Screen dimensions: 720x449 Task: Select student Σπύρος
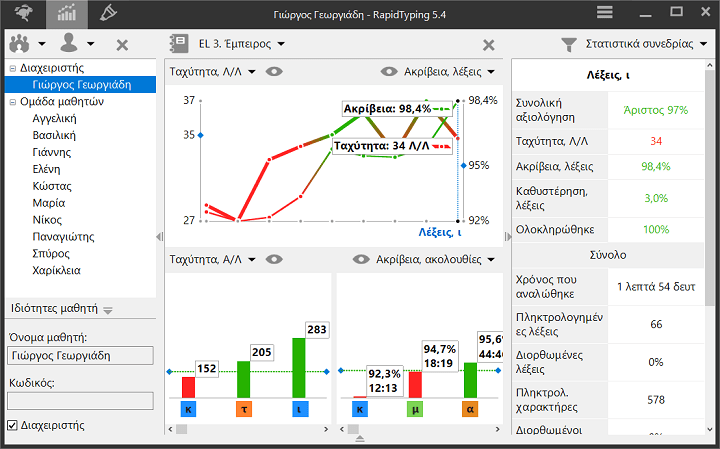pos(51,253)
